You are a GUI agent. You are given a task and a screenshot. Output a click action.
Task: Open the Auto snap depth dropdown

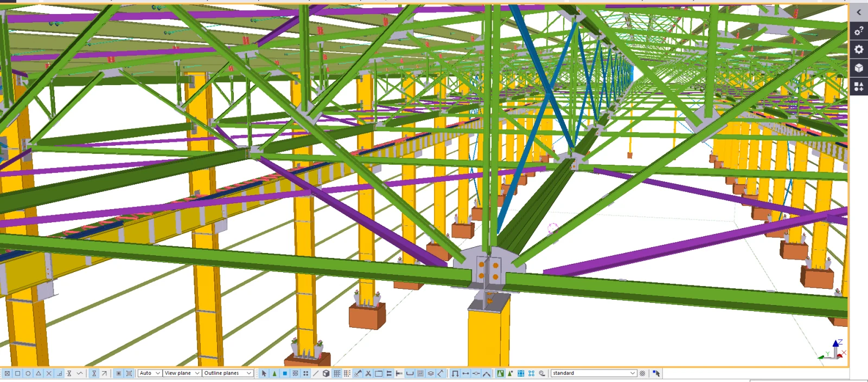point(150,373)
